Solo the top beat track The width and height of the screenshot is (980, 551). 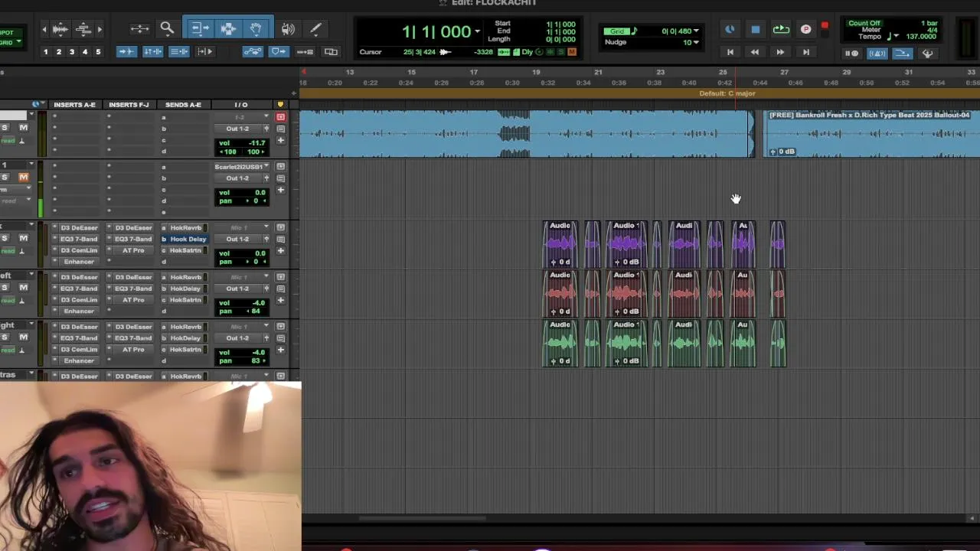pyautogui.click(x=5, y=128)
